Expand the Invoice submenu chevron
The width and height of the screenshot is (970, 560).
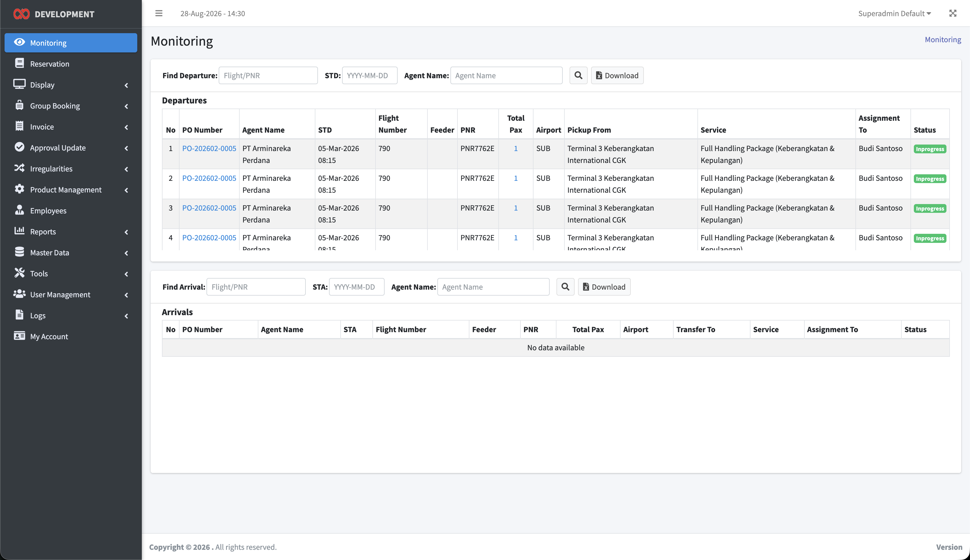pyautogui.click(x=126, y=127)
